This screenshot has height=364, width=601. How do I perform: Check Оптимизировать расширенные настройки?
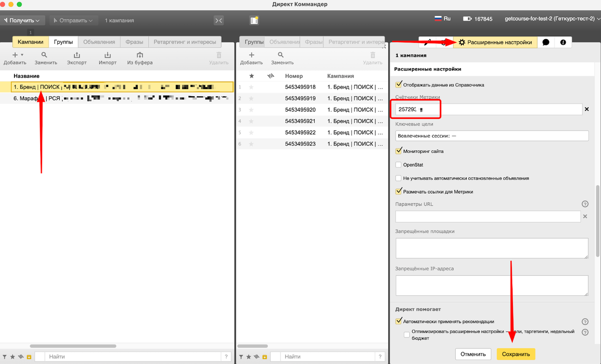(407, 334)
